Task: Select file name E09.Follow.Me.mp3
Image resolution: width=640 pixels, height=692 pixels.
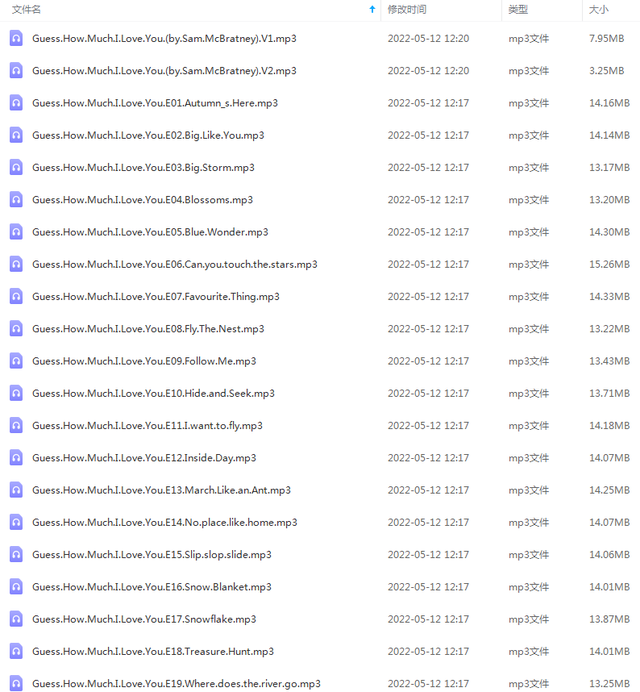Action: click(144, 361)
